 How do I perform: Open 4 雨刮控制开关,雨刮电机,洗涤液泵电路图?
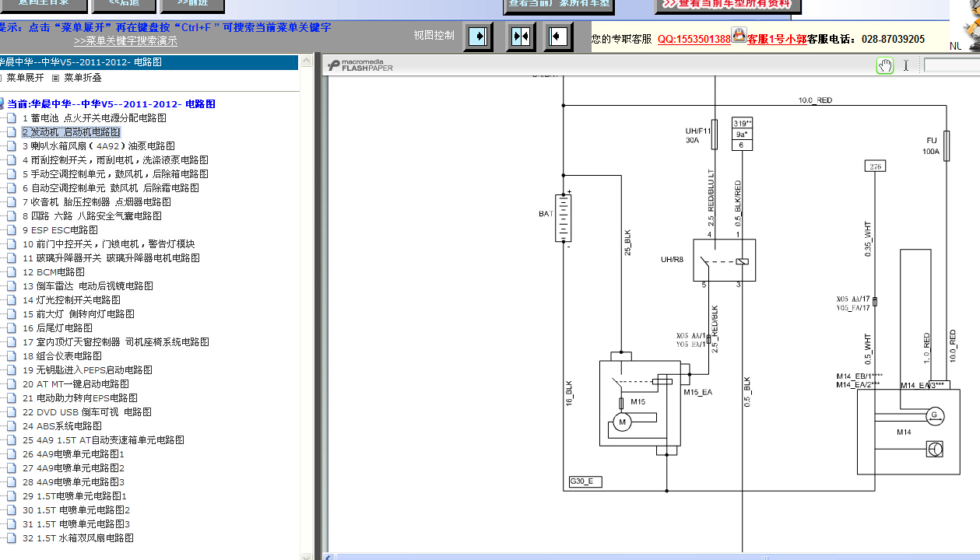pos(115,160)
